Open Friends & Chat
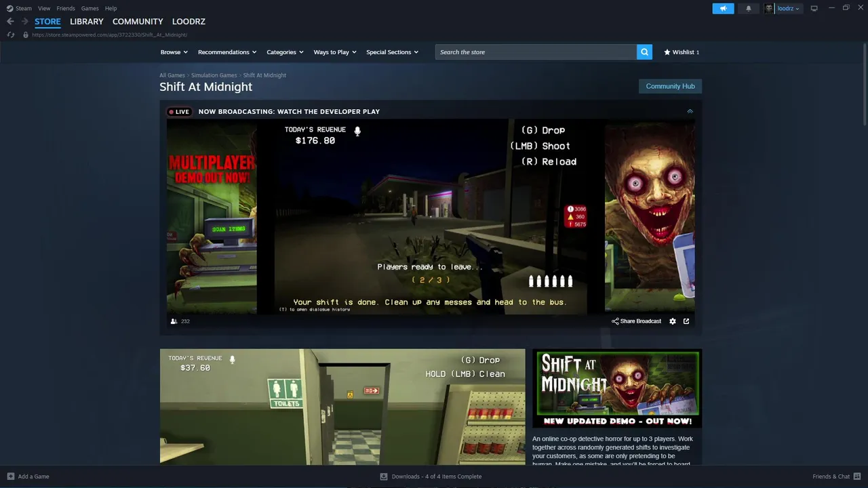This screenshot has height=488, width=868. pyautogui.click(x=837, y=476)
